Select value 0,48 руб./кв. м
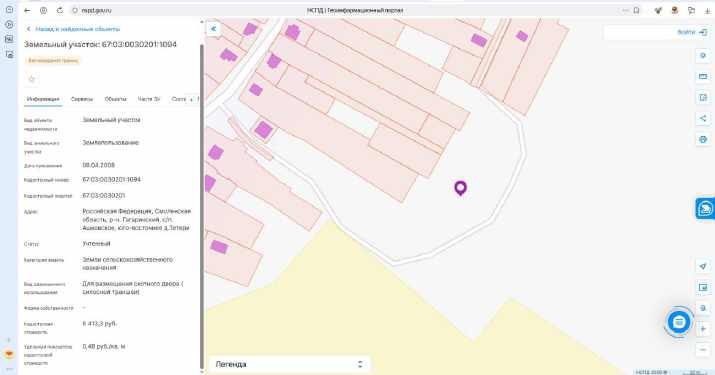This screenshot has width=715, height=375. coord(104,347)
